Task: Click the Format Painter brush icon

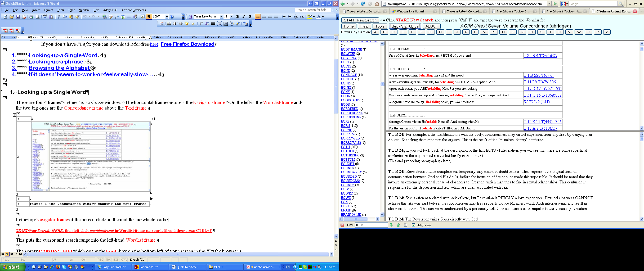Action: 78,17
